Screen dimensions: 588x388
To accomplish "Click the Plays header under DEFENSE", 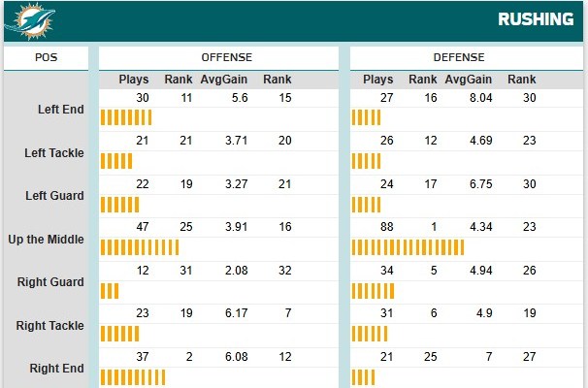I will pos(378,79).
